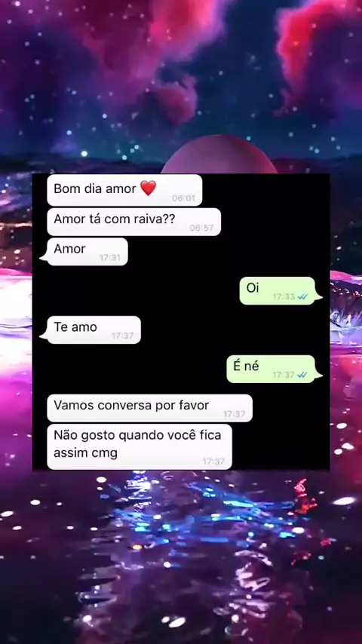The image size is (362, 644).
Task: Tap the 06:57 timestamp
Action: pos(202,228)
